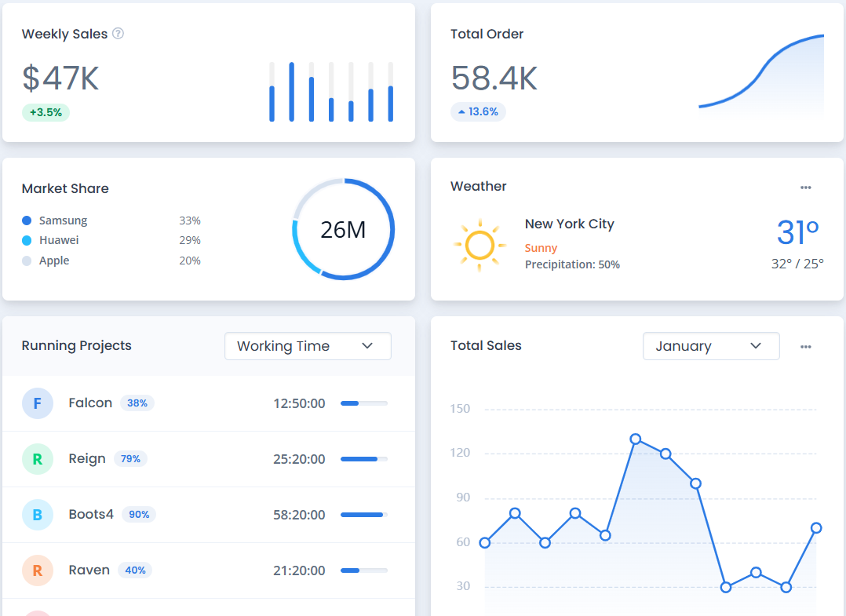Click the Reign project progress bar
This screenshot has height=616, width=846.
tap(363, 459)
